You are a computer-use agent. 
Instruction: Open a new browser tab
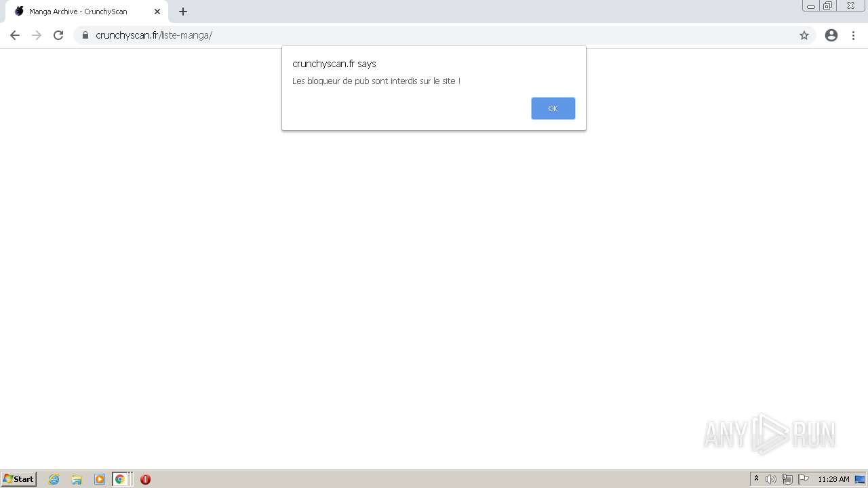tap(183, 12)
